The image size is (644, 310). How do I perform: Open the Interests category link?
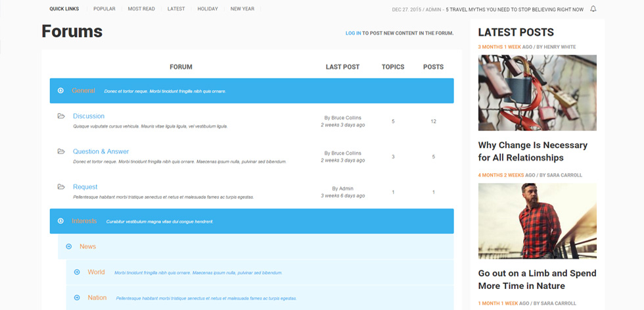click(x=84, y=220)
